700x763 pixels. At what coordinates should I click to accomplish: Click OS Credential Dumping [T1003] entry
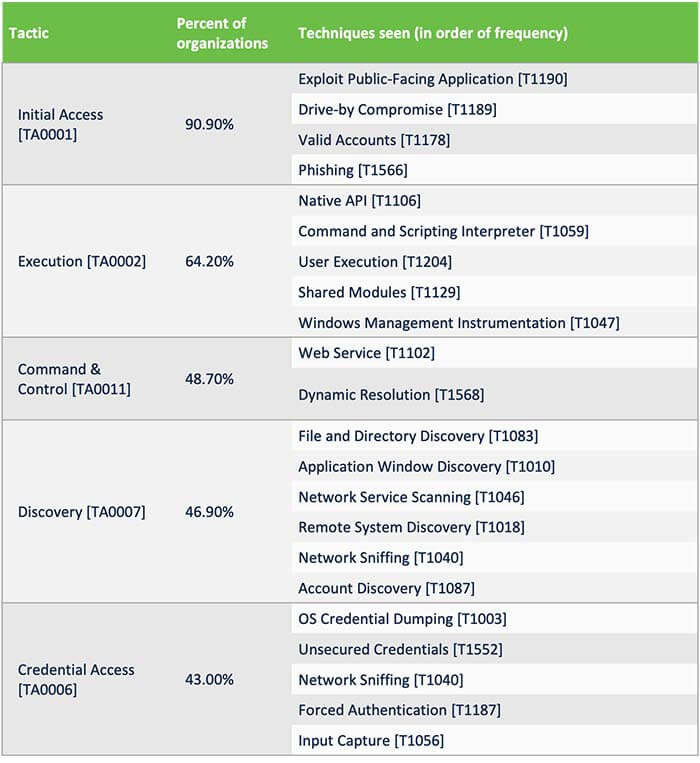[402, 619]
